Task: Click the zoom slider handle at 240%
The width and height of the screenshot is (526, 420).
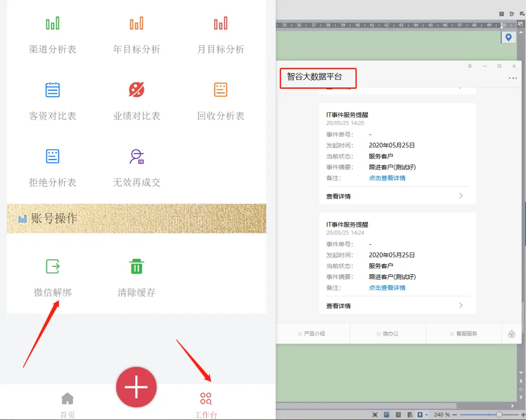Action: (x=499, y=415)
